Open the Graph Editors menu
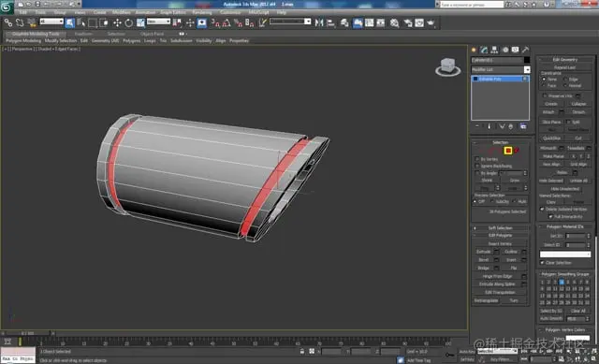599x364 pixels. [172, 12]
